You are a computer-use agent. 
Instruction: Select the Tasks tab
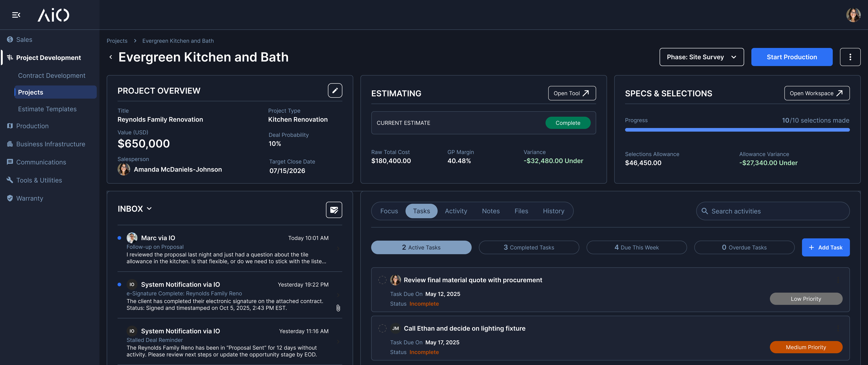[421, 211]
